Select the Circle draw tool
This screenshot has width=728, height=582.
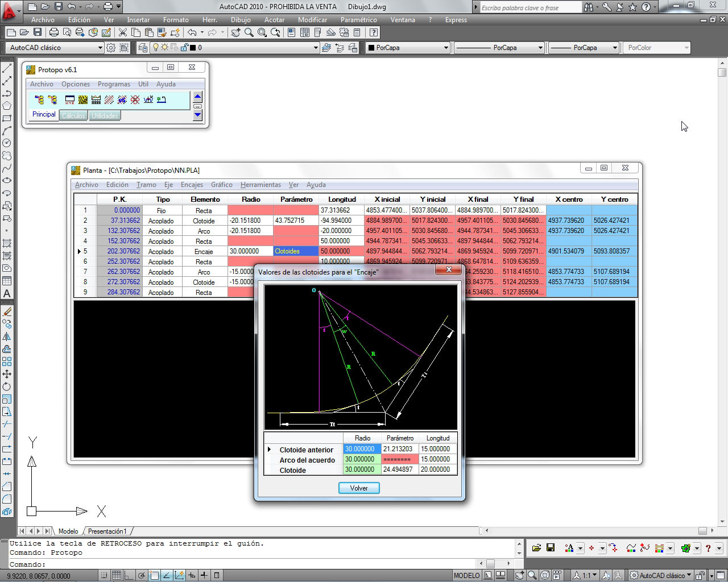(7, 143)
